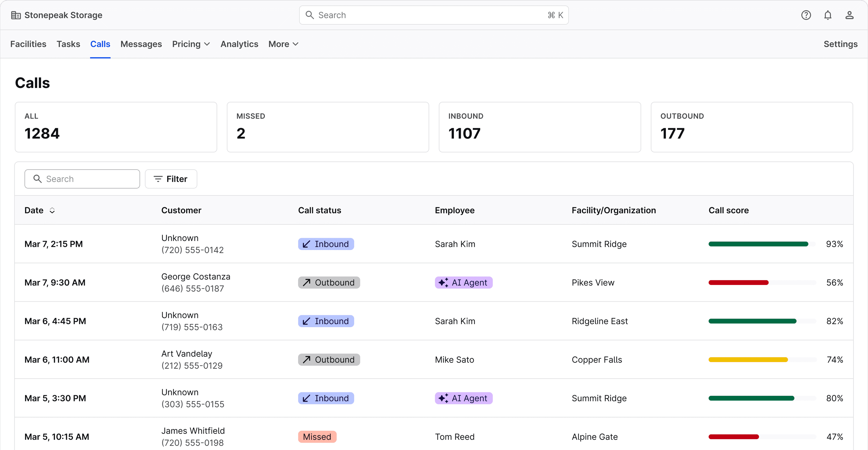The width and height of the screenshot is (868, 450).
Task: Go to the Messages tab
Action: (x=141, y=44)
